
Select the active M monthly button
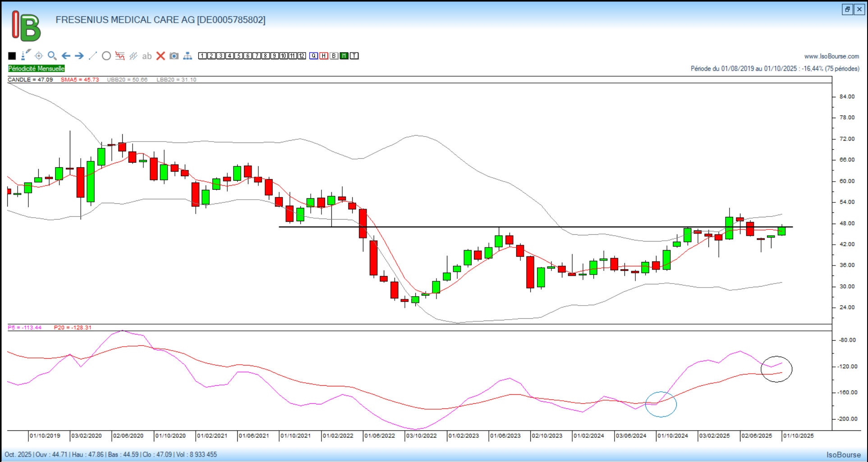pyautogui.click(x=344, y=56)
